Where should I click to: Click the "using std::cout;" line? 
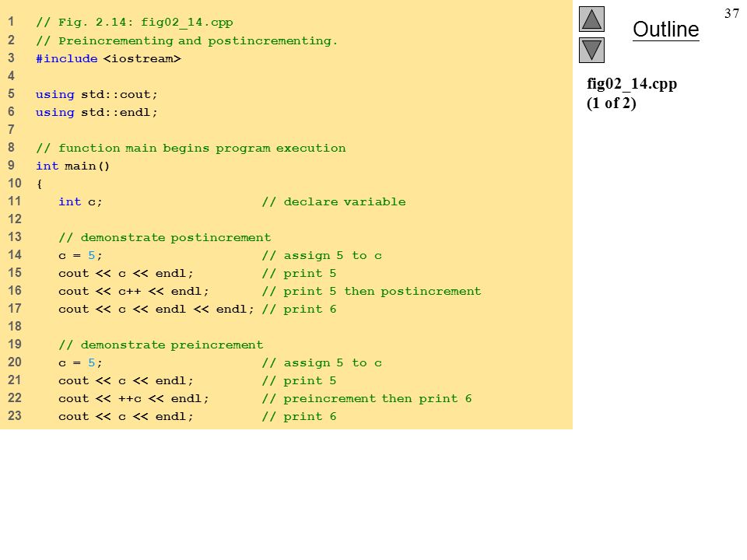point(96,94)
